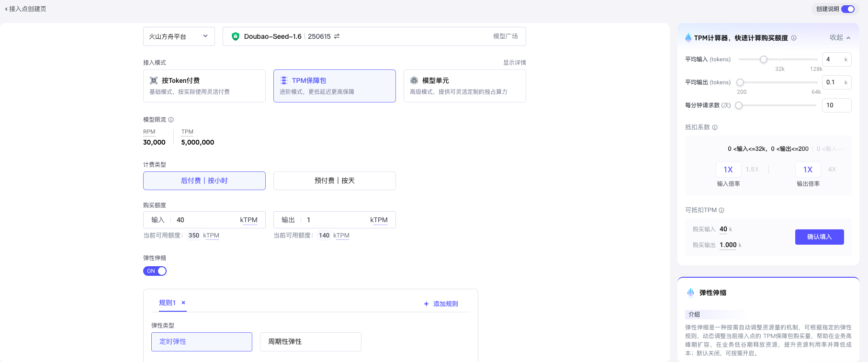Click the info icon beside 模型限流
Image resolution: width=868 pixels, height=362 pixels.
pos(171,120)
